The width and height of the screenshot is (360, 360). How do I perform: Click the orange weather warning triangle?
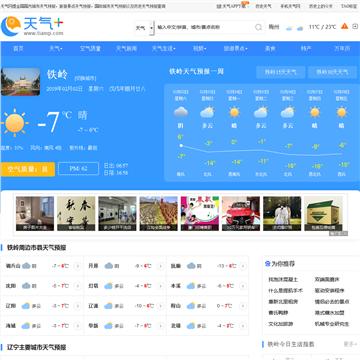click(x=345, y=26)
